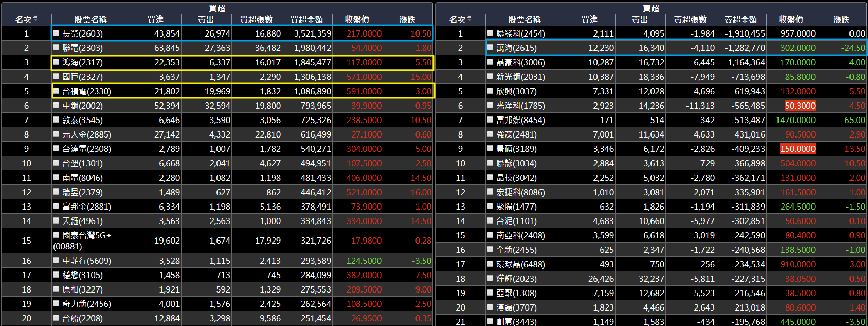Open the 晶技(3042) stock link

(516, 178)
